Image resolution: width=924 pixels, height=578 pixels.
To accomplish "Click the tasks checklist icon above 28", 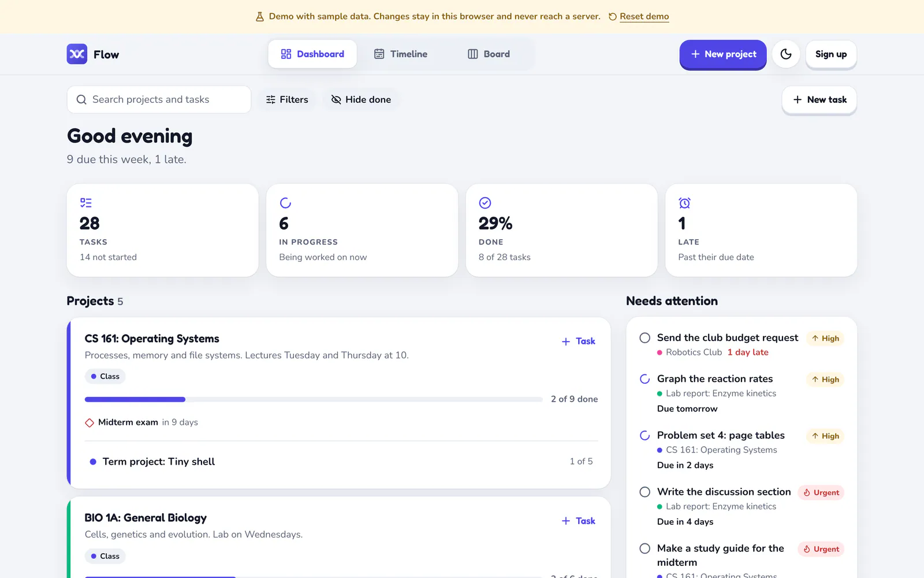I will point(86,203).
